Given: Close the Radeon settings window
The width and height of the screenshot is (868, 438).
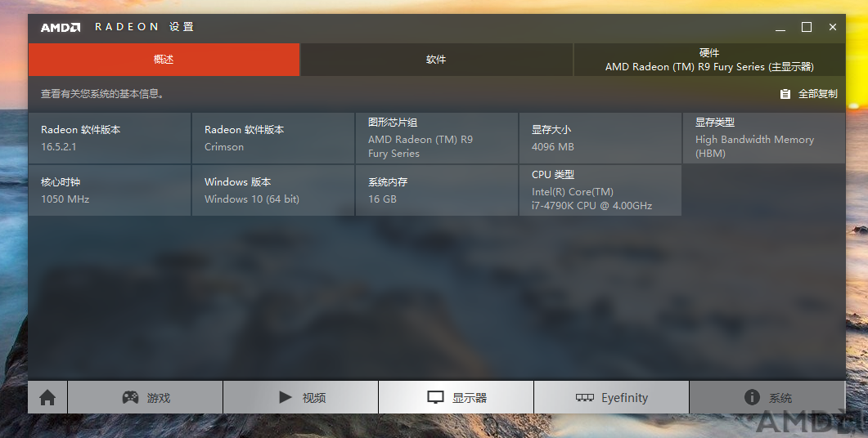Looking at the screenshot, I should coord(833,27).
